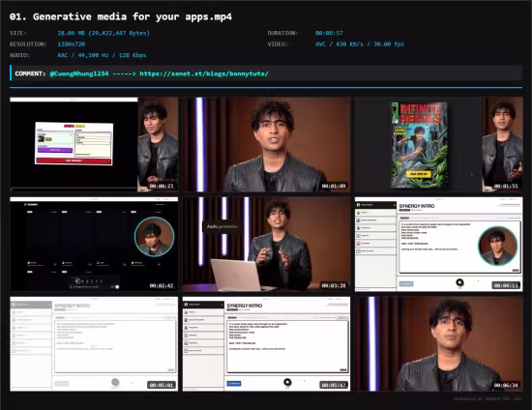Viewport: 532px width, 410px height.
Task: Click the "DURATION:" label
Action: (x=282, y=33)
